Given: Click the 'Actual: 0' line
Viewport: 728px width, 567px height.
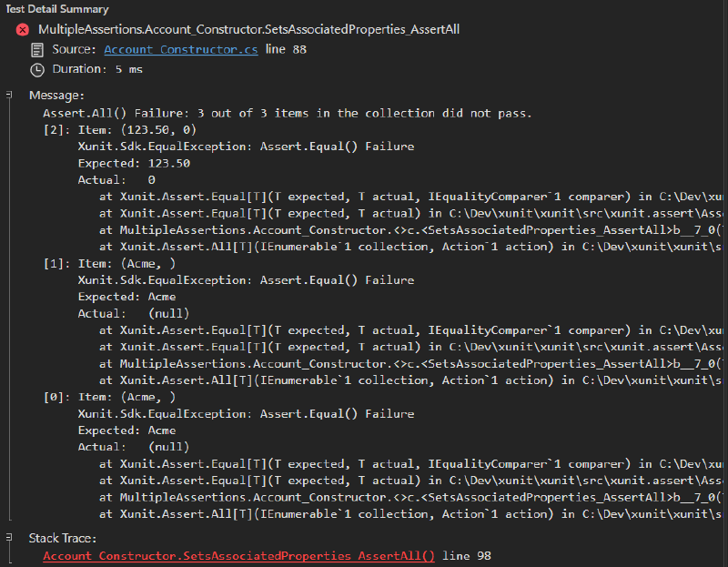Looking at the screenshot, I should pos(116,179).
